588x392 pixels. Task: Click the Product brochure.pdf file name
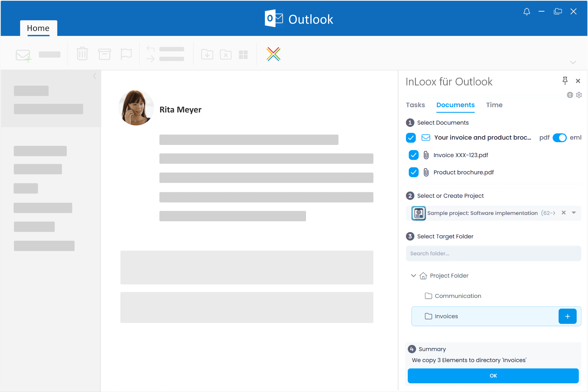point(464,173)
